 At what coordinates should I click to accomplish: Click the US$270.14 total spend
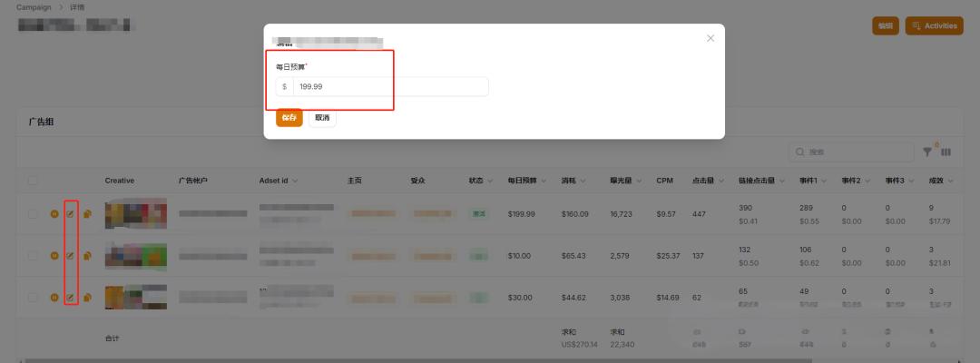click(579, 344)
